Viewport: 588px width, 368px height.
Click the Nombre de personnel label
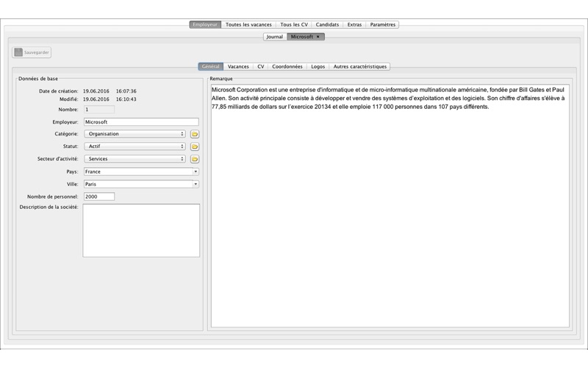tap(52, 197)
